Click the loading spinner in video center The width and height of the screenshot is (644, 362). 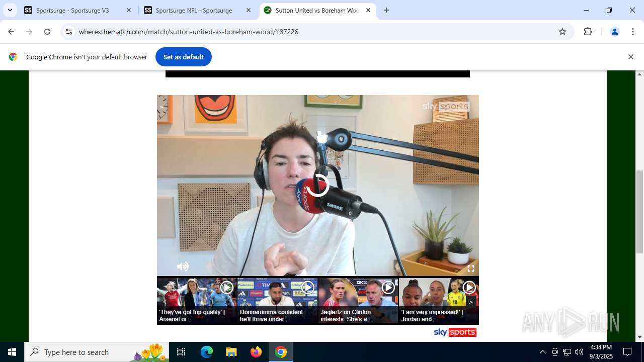point(317,186)
